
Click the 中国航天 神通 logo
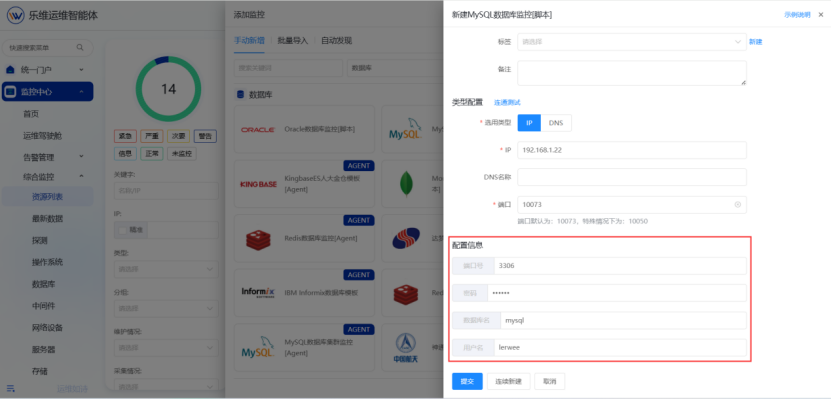(406, 348)
